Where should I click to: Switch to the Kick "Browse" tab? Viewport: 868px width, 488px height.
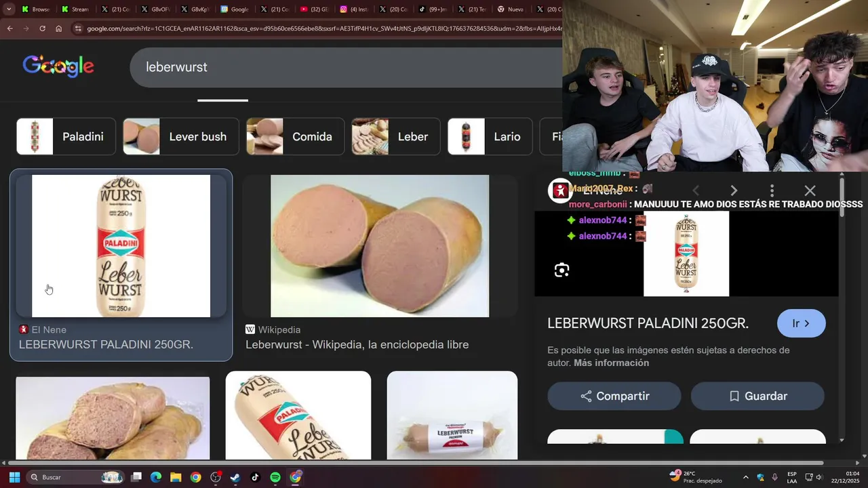click(36, 9)
